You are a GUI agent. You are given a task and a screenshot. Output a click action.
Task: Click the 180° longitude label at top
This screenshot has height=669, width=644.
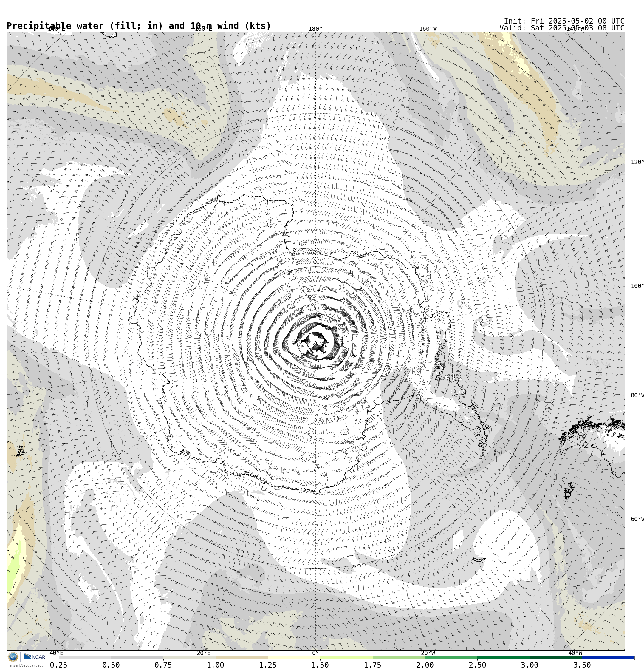click(x=315, y=29)
